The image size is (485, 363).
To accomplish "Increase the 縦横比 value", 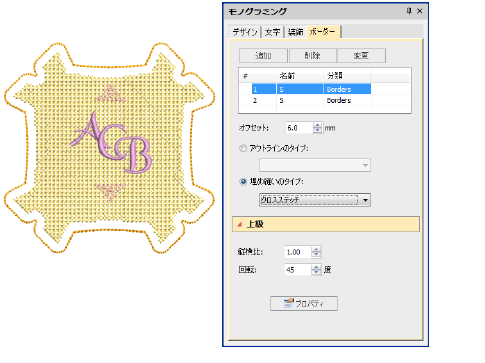I will pos(316,249).
